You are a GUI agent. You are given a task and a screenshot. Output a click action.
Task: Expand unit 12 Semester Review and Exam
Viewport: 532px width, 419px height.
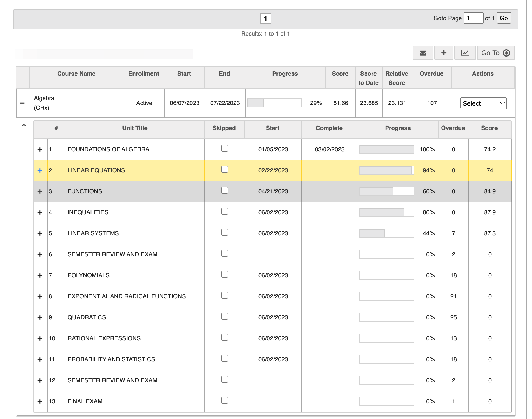point(40,380)
